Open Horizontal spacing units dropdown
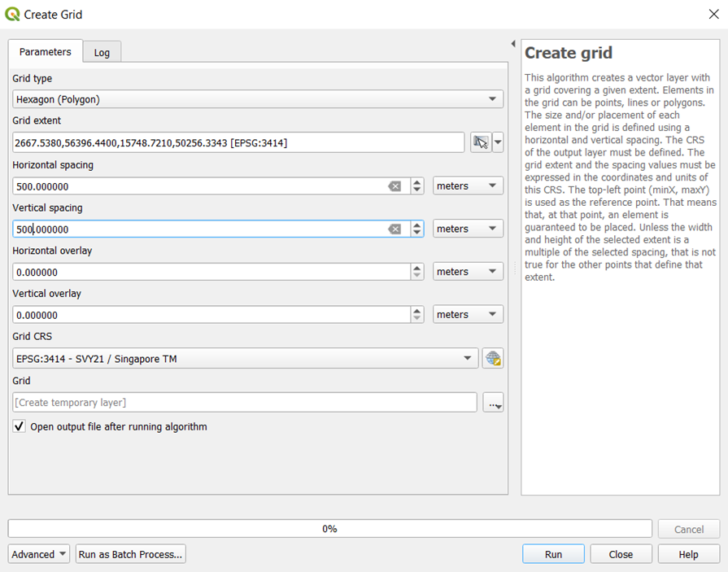728x572 pixels. [468, 186]
